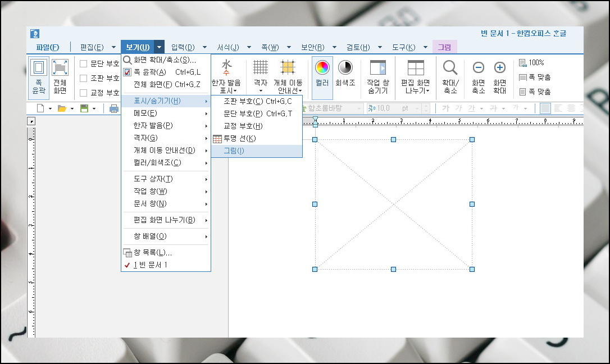Select 전체 화면 Ctrl+G,Z menu entry
The height and width of the screenshot is (364, 610).
click(166, 84)
